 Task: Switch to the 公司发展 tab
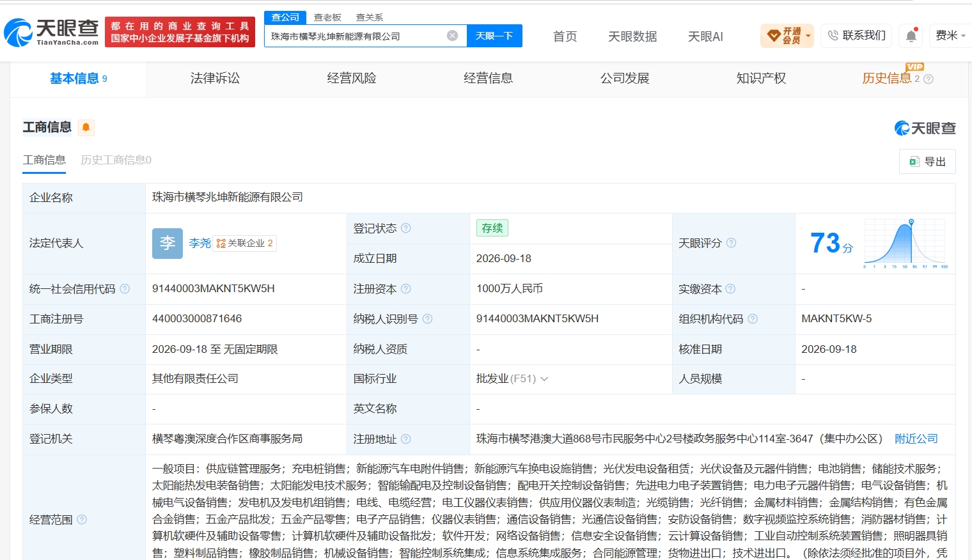(625, 79)
